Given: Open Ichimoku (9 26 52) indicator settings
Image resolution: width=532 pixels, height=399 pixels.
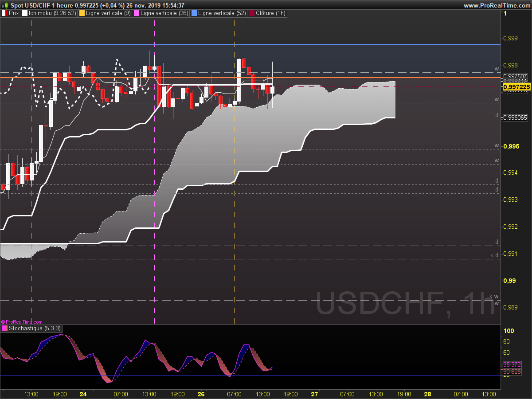Looking at the screenshot, I should (x=52, y=14).
